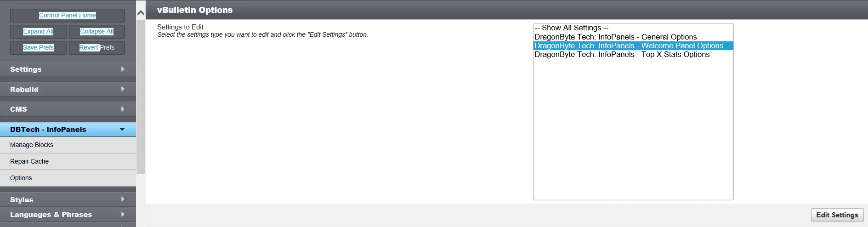Click DBTech - InfoPanels down arrow icon
The image size is (868, 227).
tap(122, 129)
